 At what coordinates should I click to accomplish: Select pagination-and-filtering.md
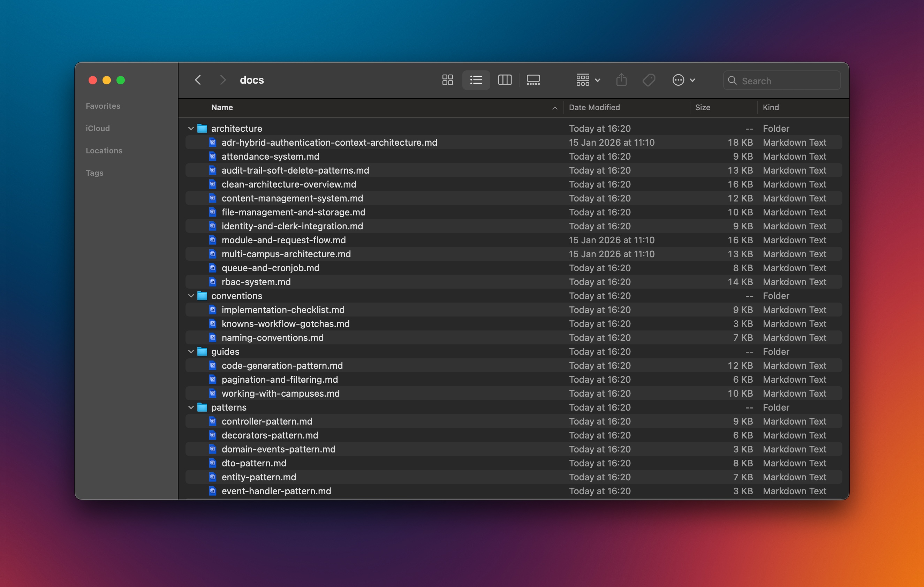tap(514, 380)
